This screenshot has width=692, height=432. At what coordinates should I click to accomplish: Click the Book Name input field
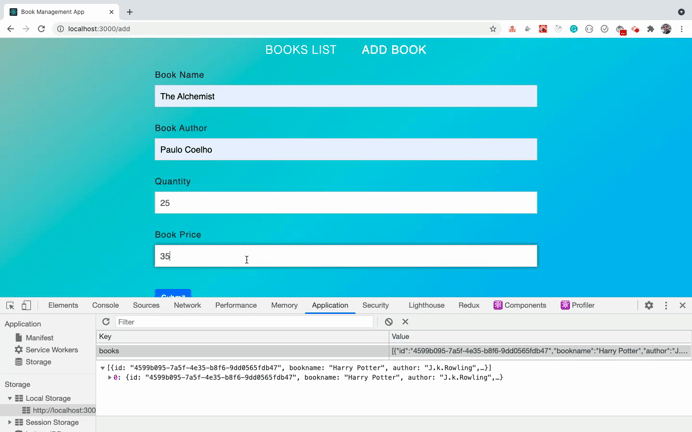[346, 96]
